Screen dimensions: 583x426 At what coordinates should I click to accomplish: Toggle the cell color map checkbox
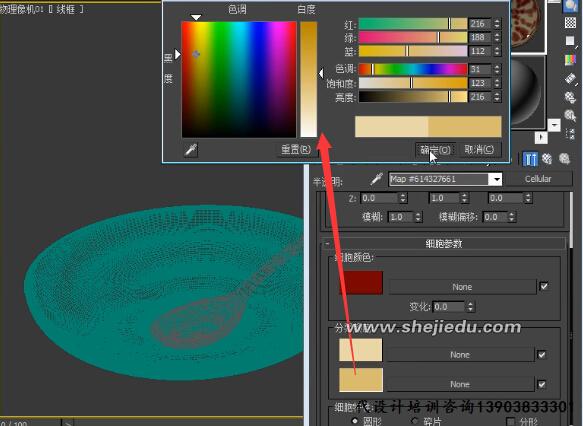coord(544,286)
